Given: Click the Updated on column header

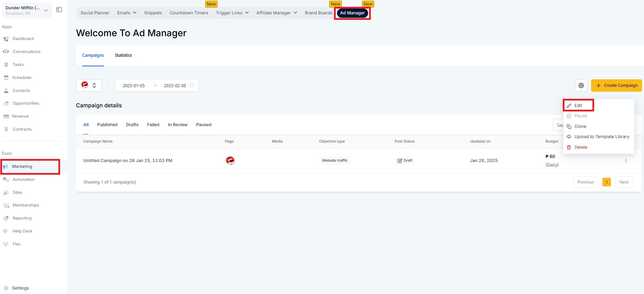Looking at the screenshot, I should tap(480, 142).
